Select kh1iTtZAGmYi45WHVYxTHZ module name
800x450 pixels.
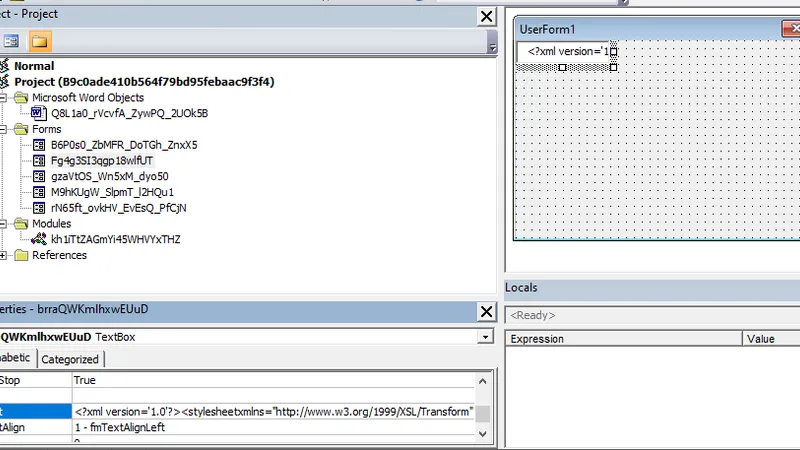(x=115, y=239)
